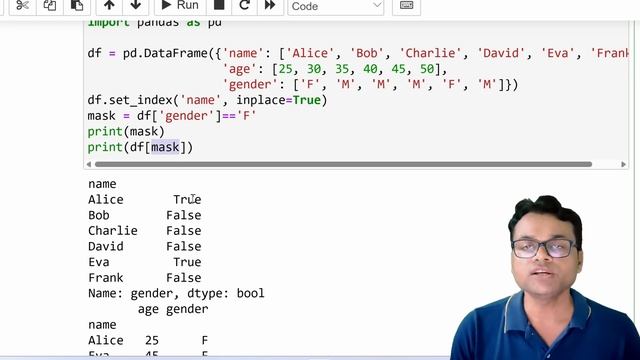Click the line mask = df['gender']=='F'
The height and width of the screenshot is (360, 640).
[172, 116]
